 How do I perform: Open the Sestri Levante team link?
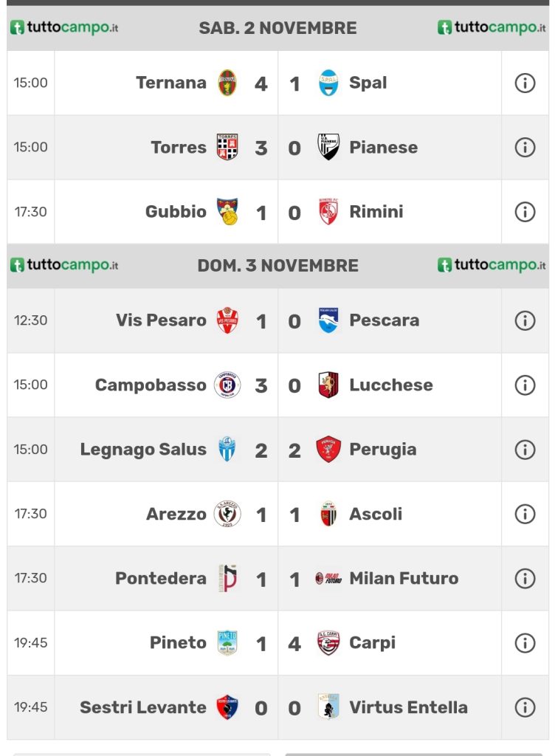pos(142,707)
